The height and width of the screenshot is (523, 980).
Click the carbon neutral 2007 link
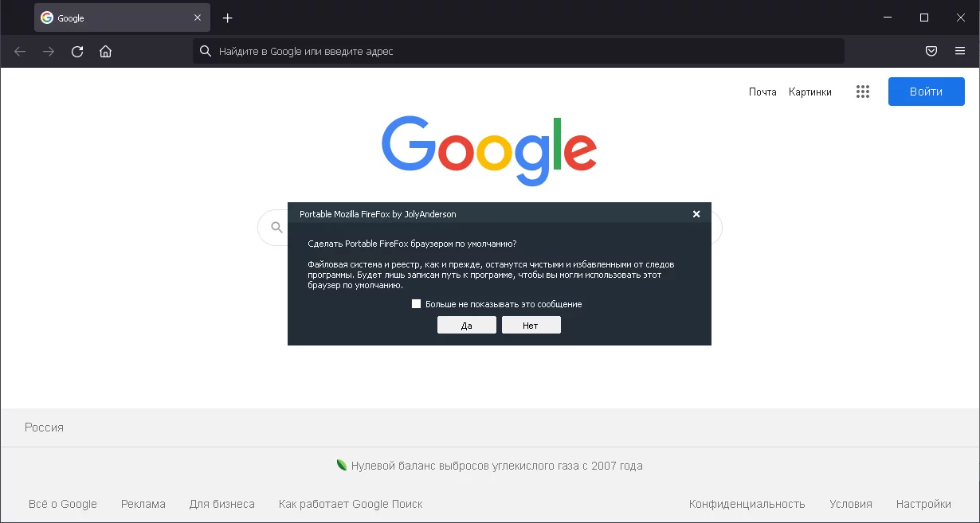[497, 466]
